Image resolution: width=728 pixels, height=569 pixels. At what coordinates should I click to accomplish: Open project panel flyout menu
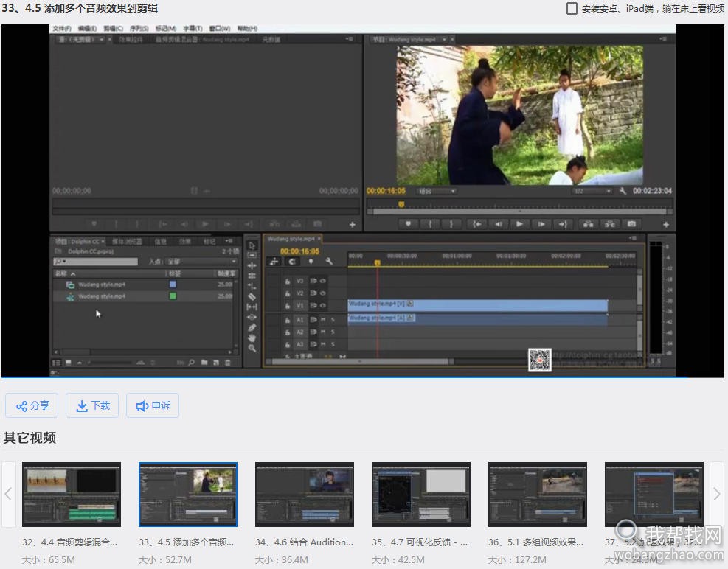[x=229, y=241]
